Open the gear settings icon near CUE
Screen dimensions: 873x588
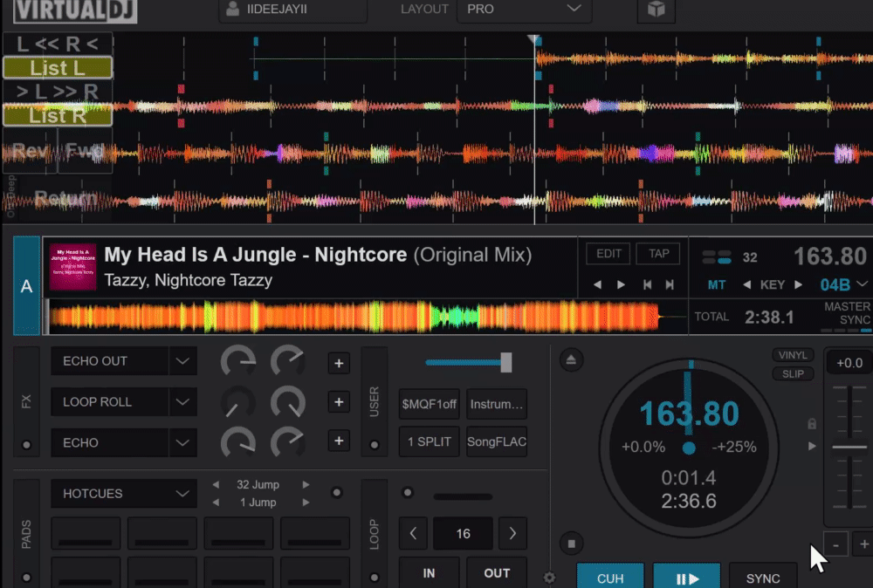549,578
